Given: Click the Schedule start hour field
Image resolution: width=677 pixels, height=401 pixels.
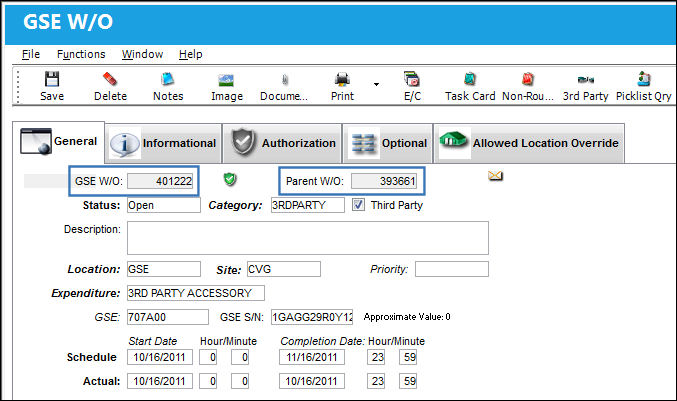Looking at the screenshot, I should (x=208, y=357).
